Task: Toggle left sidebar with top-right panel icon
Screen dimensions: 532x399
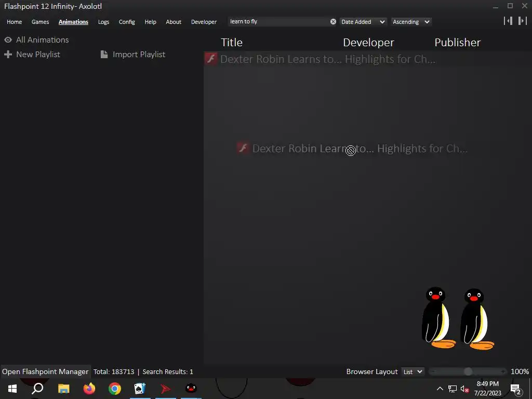Action: [x=508, y=21]
